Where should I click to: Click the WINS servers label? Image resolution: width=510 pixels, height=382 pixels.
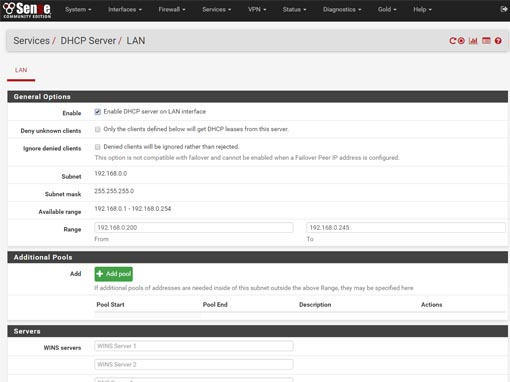tap(62, 348)
